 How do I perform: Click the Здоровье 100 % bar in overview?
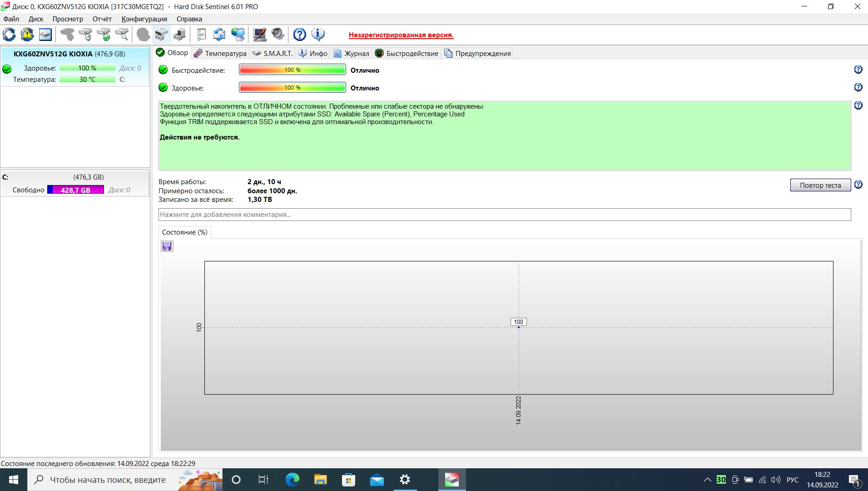tap(293, 88)
